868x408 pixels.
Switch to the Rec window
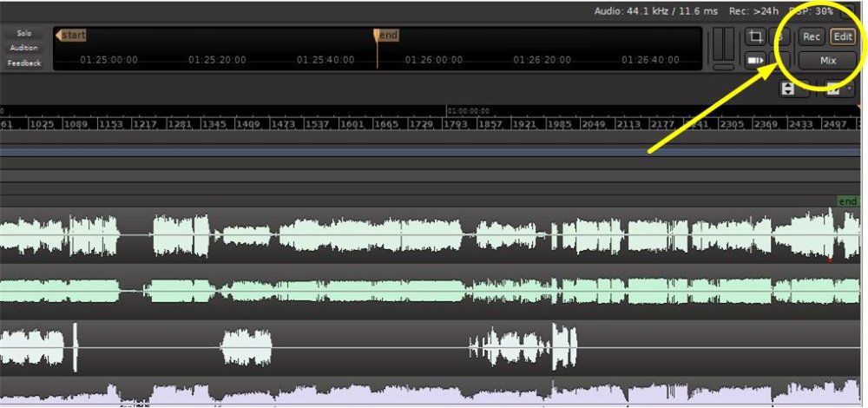[x=812, y=37]
